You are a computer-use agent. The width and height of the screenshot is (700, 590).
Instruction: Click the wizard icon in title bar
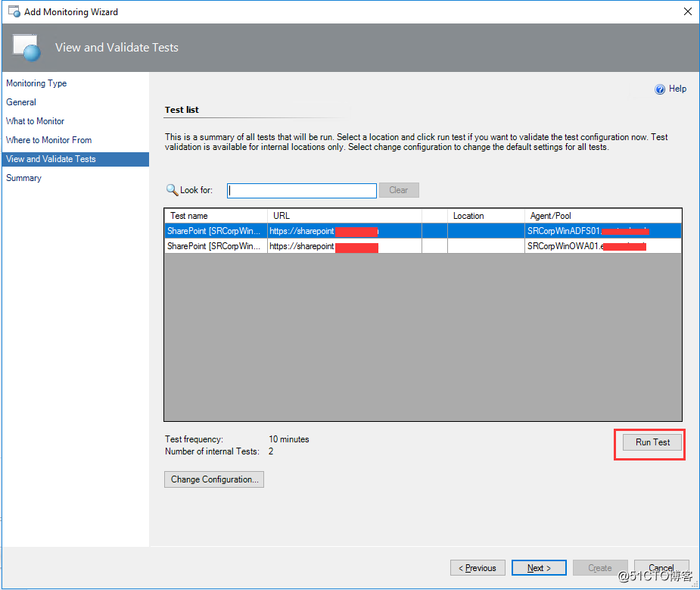14,11
